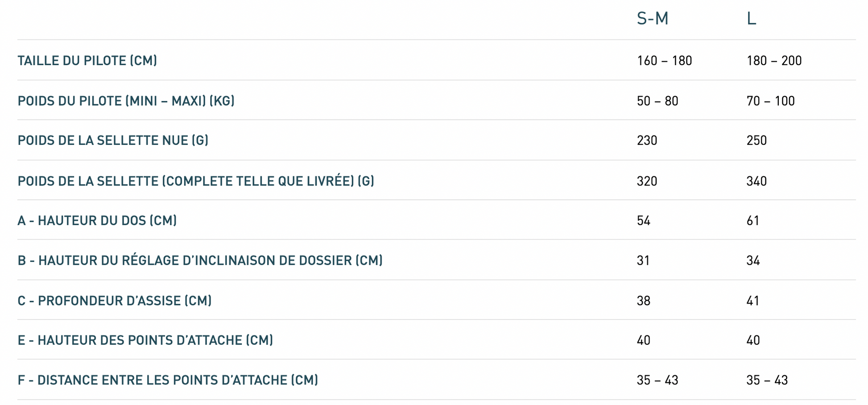Click the 61 back height value
Viewport: 868px width, 405px height.
[x=753, y=221]
